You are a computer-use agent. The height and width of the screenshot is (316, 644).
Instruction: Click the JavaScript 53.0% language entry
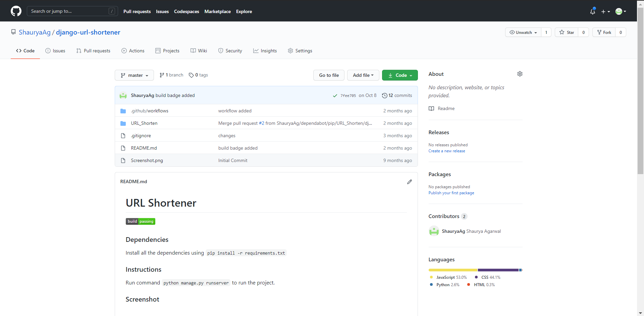448,277
